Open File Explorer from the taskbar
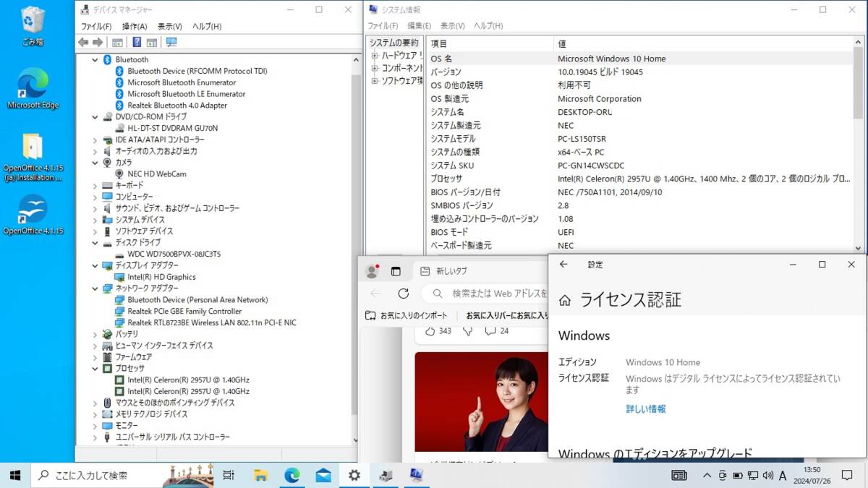Image resolution: width=868 pixels, height=488 pixels. 260,475
